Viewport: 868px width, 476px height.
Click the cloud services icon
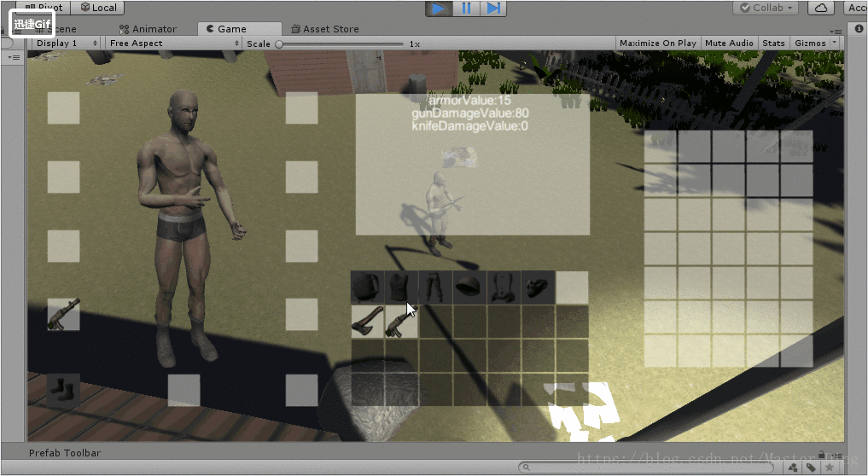[822, 8]
